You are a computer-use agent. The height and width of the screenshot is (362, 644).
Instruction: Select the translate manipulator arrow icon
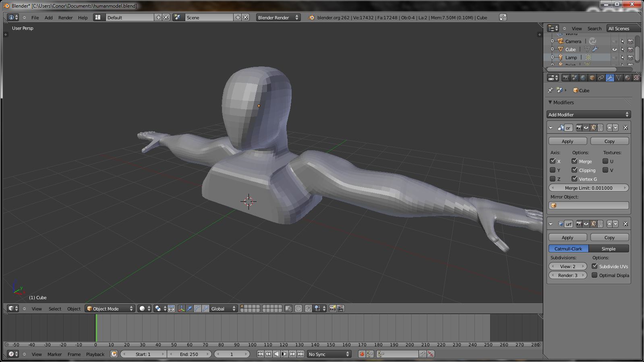189,308
